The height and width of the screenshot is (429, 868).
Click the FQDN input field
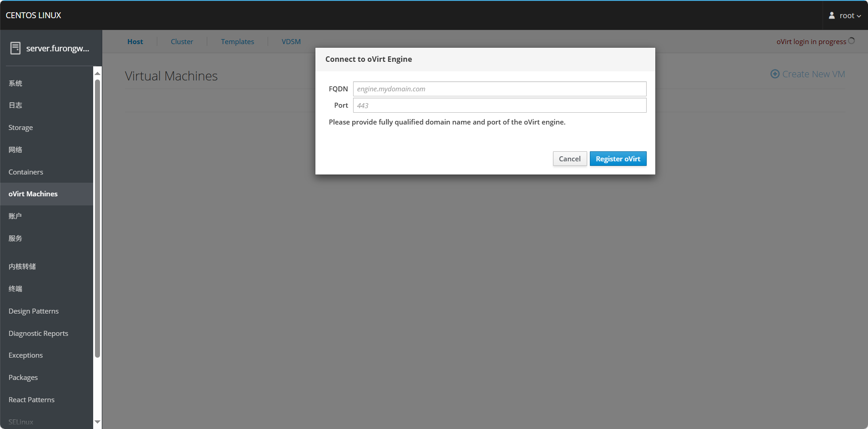tap(499, 89)
